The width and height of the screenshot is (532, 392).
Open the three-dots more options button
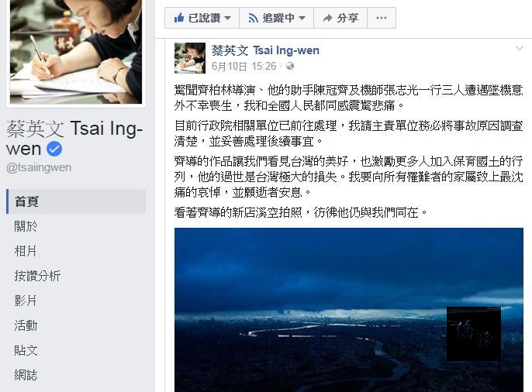click(382, 18)
